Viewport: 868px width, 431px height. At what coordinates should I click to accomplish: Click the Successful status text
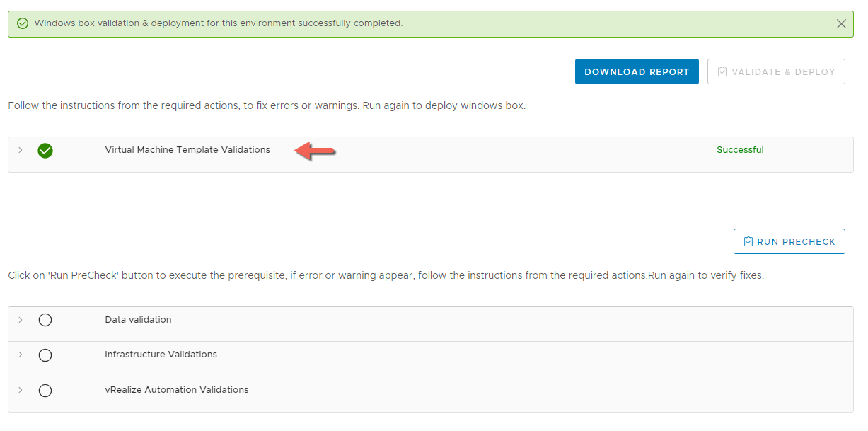click(x=740, y=150)
